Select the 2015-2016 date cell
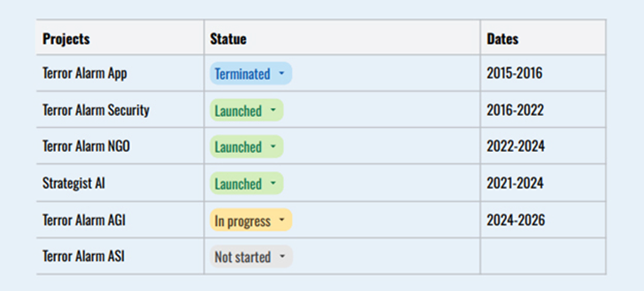The height and width of the screenshot is (291, 644). [x=515, y=73]
